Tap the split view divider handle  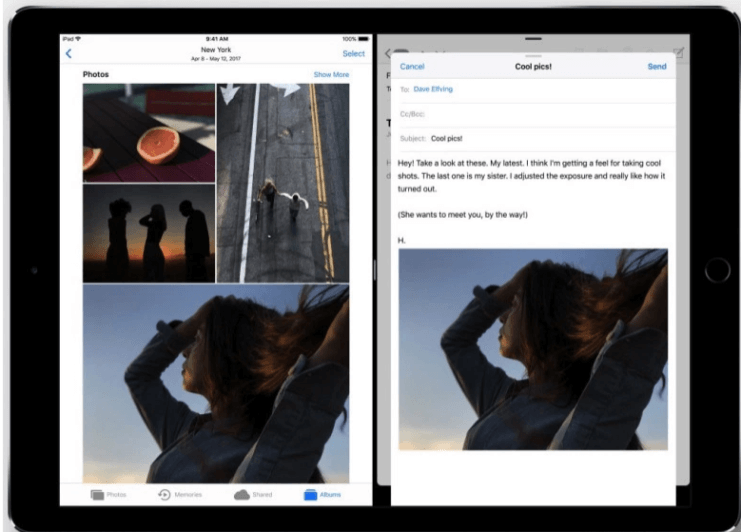[x=374, y=270]
